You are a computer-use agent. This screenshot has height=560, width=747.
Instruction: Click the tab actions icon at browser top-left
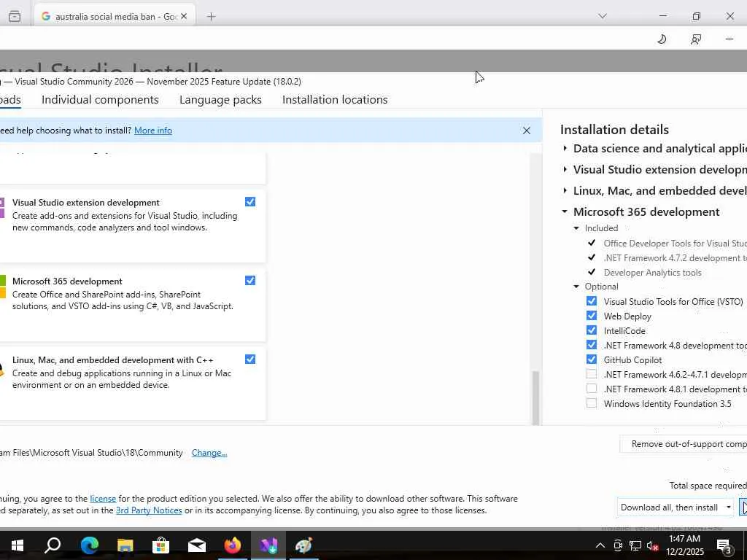pyautogui.click(x=15, y=16)
